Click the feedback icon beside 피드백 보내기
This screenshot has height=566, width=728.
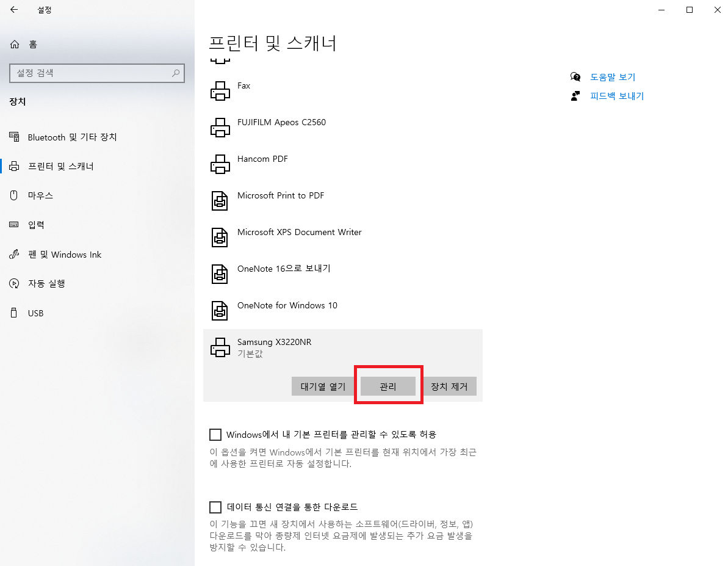(574, 95)
